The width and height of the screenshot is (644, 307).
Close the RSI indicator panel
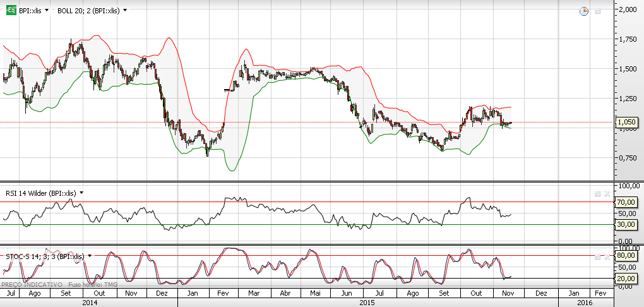pos(607,193)
